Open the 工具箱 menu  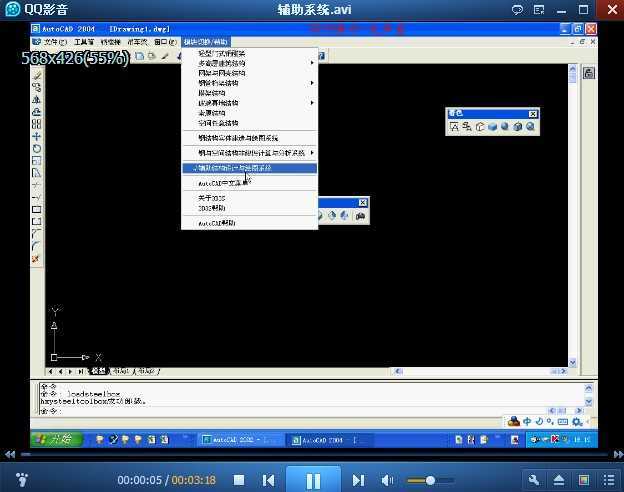click(x=84, y=42)
